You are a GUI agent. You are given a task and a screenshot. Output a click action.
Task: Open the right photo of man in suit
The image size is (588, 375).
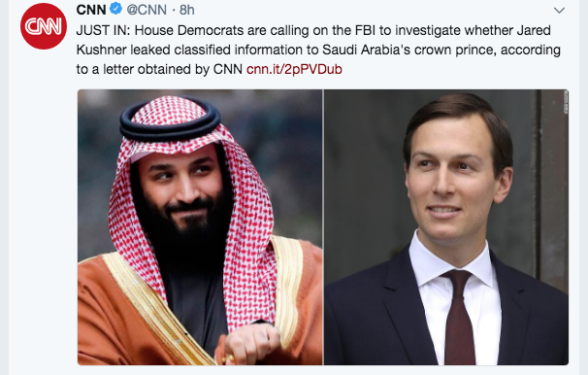click(x=446, y=227)
